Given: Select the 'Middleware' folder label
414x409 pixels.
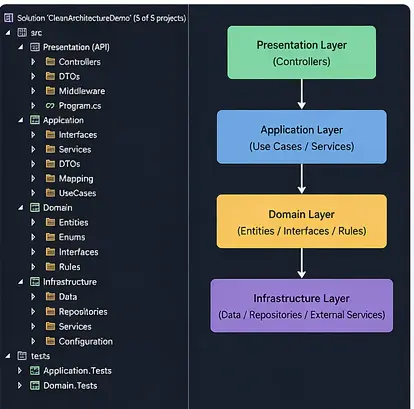Looking at the screenshot, I should coord(82,91).
